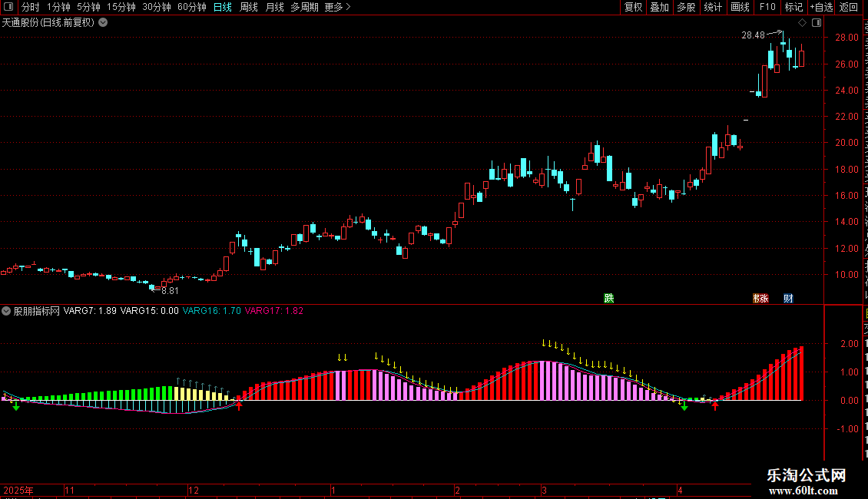Switch to the 日线 daily chart tab

click(223, 7)
